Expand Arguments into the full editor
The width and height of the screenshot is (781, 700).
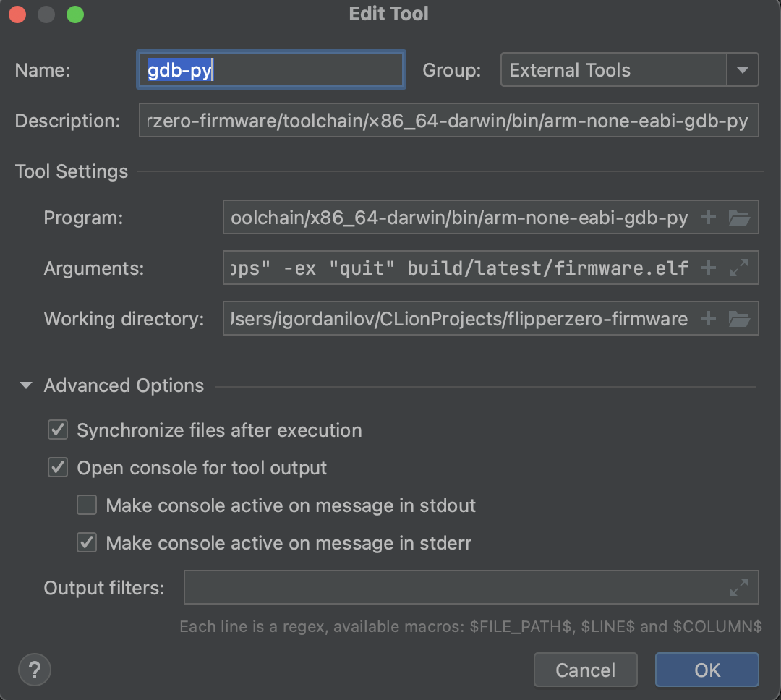739,268
